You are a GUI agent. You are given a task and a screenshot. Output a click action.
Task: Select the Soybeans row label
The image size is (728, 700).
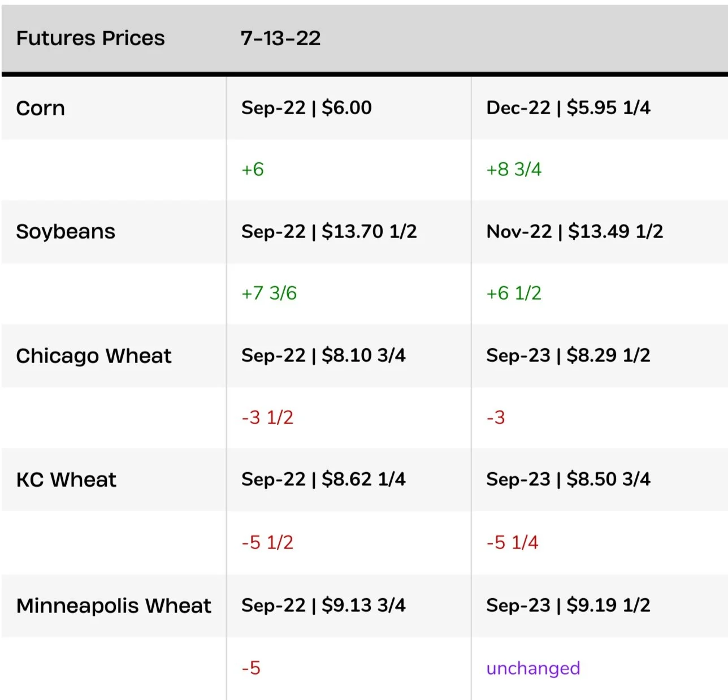click(66, 232)
